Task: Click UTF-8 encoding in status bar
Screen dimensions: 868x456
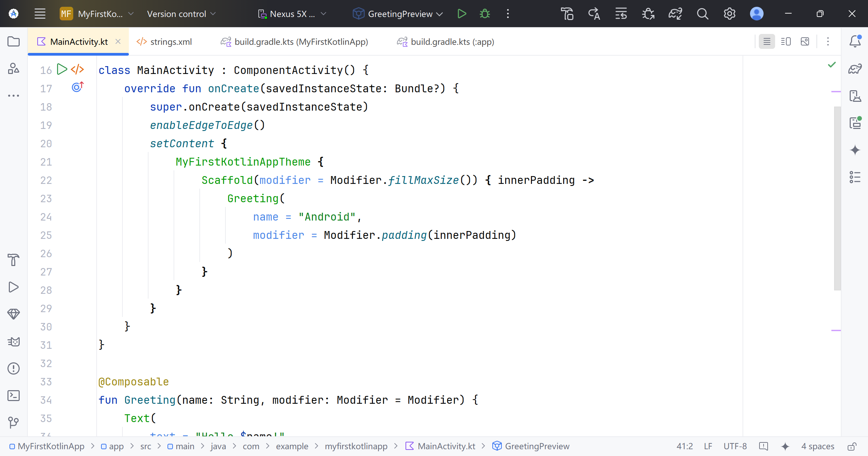Action: point(735,446)
